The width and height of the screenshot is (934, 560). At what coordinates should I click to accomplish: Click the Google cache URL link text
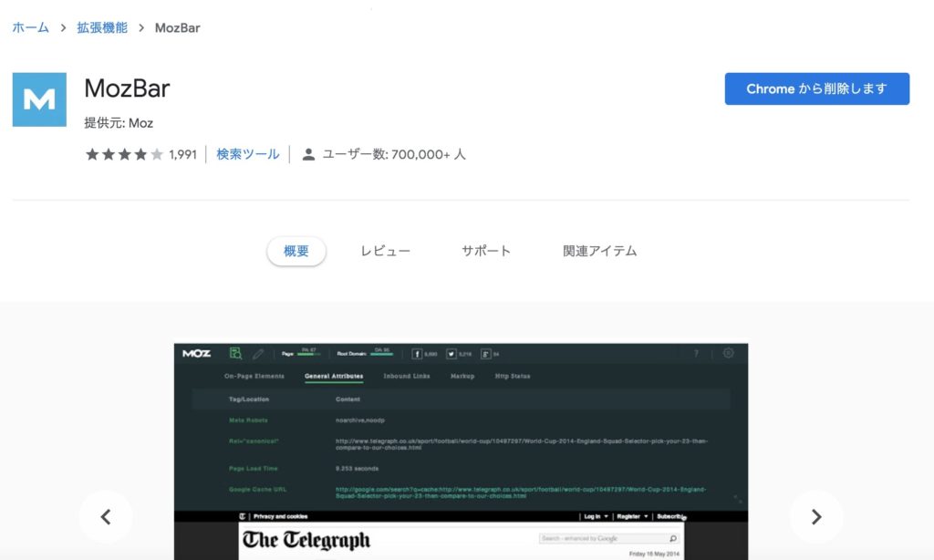[521, 493]
